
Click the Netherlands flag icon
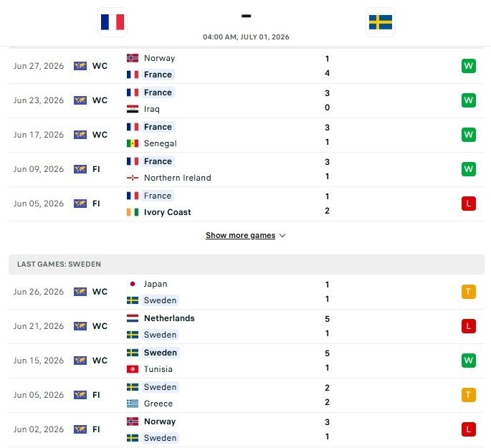pyautogui.click(x=133, y=318)
